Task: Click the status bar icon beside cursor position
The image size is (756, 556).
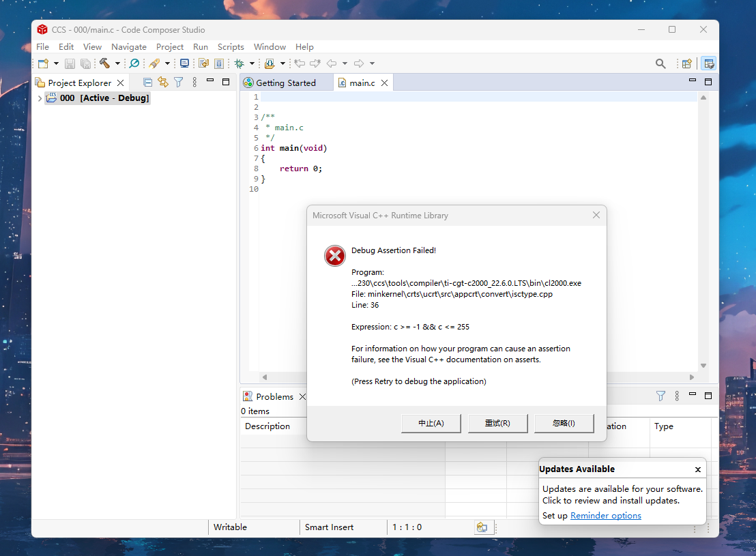Action: coord(482,527)
